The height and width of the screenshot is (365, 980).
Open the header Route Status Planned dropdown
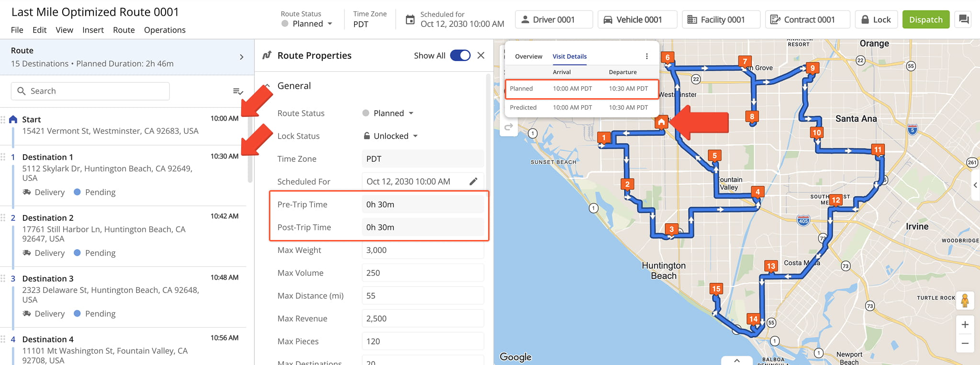(x=307, y=24)
